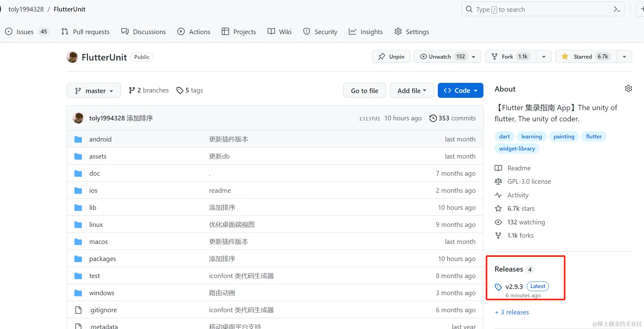Open the Code dropdown button

point(460,90)
